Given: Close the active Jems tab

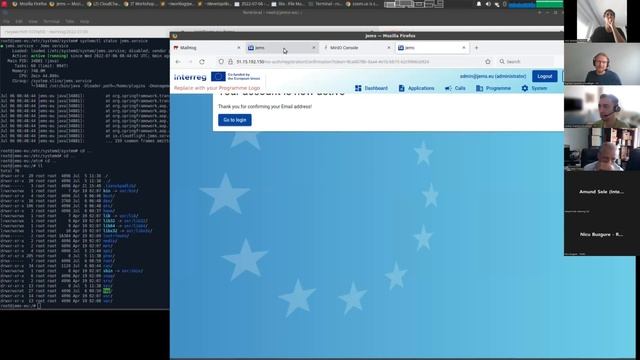Looking at the screenshot, I should [464, 48].
